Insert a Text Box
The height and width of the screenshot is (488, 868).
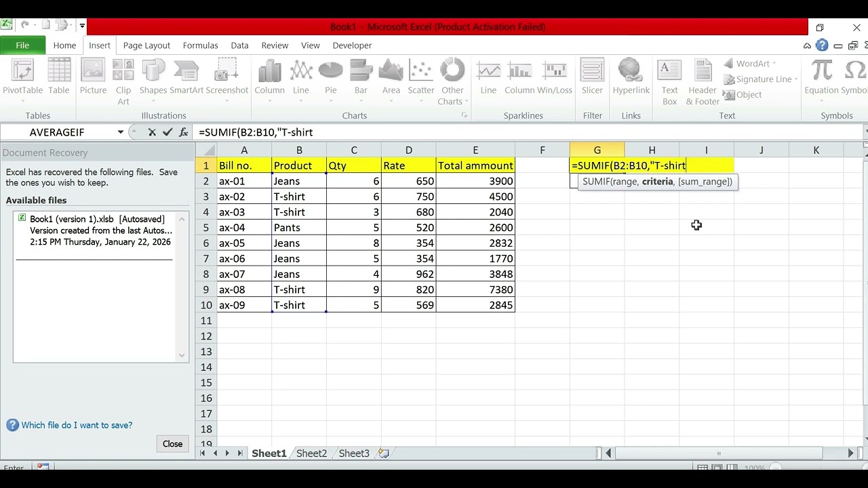[x=670, y=81]
